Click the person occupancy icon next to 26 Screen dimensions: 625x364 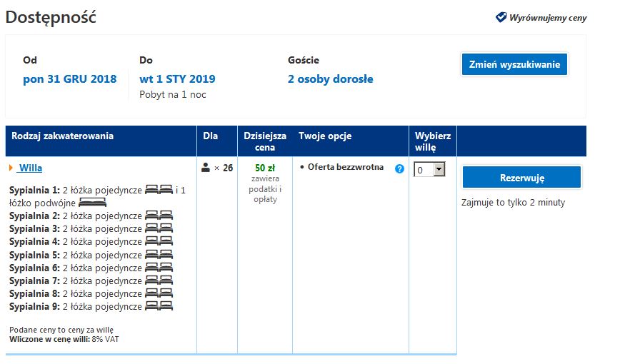click(x=206, y=168)
